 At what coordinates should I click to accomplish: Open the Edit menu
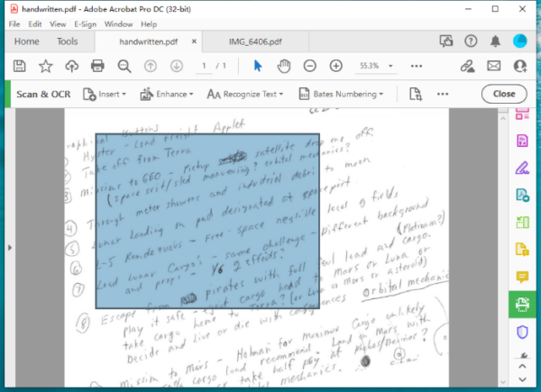click(35, 24)
